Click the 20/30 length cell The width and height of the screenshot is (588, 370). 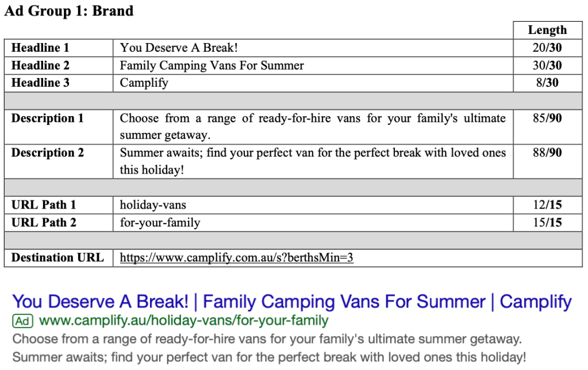coord(547,48)
